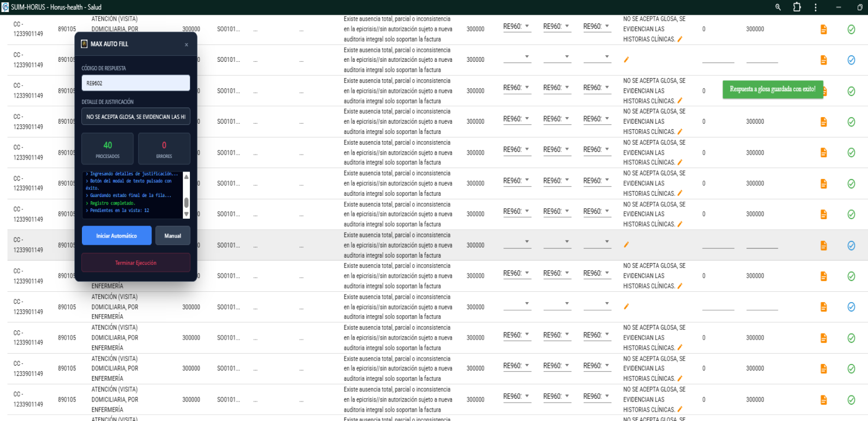Viewport: 868px width, 421px height.
Task: Click the Manual button
Action: 173,236
